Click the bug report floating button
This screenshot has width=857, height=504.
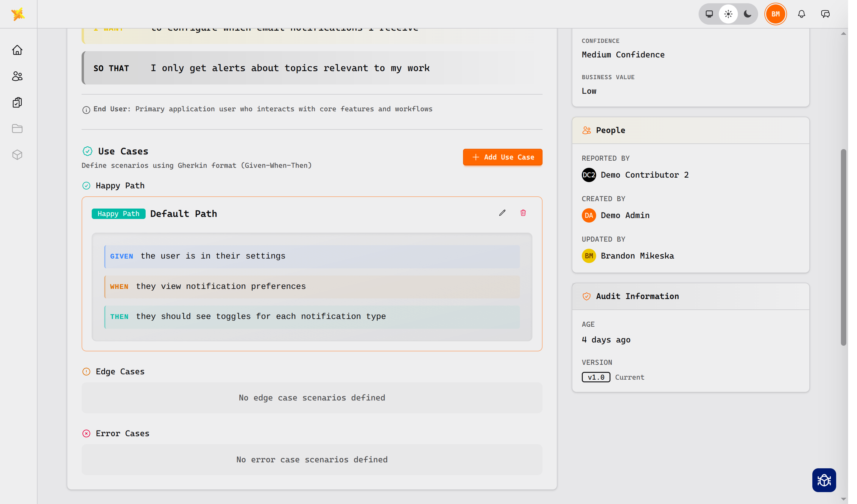click(x=824, y=480)
